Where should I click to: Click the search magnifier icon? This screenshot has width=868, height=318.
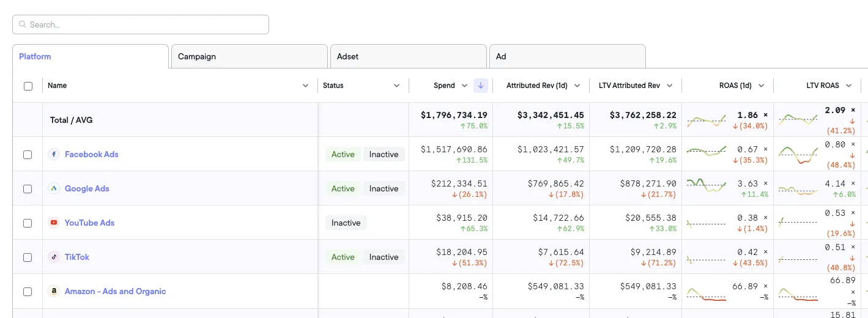point(23,24)
